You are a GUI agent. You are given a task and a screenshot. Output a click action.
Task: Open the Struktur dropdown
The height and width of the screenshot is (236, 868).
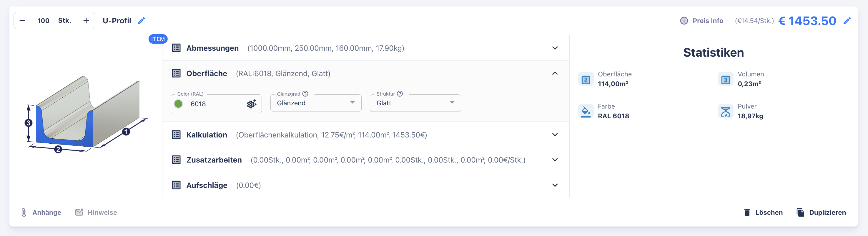[415, 103]
